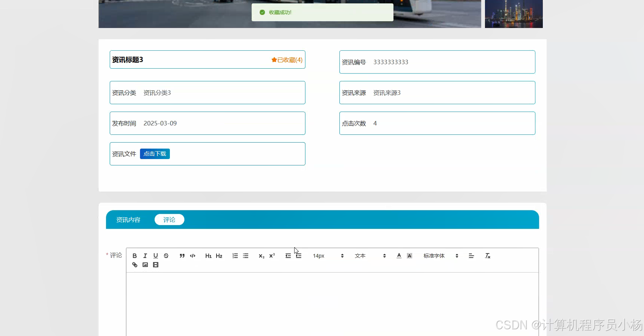
Task: Insert a bulleted list
Action: [246, 256]
